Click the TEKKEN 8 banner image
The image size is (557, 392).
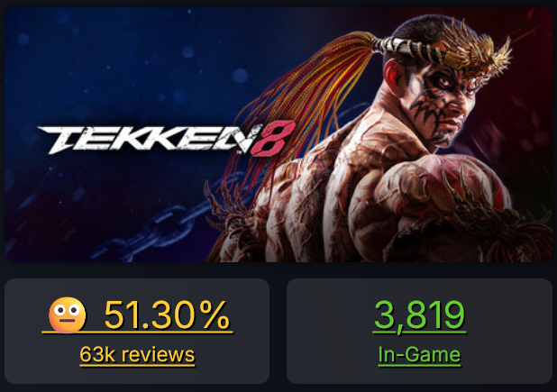point(278,135)
